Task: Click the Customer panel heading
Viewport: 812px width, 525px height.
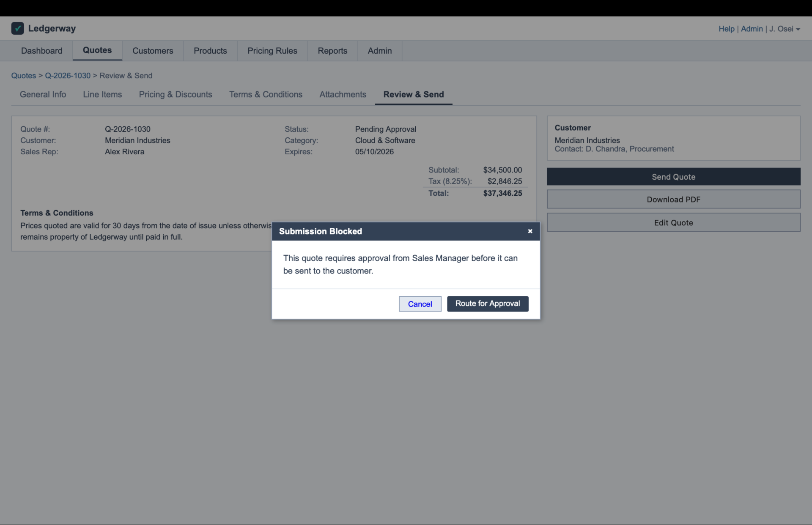Action: pyautogui.click(x=573, y=128)
